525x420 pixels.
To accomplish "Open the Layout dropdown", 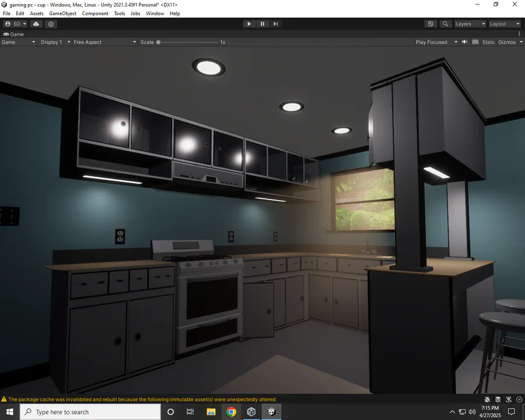I will [x=505, y=24].
